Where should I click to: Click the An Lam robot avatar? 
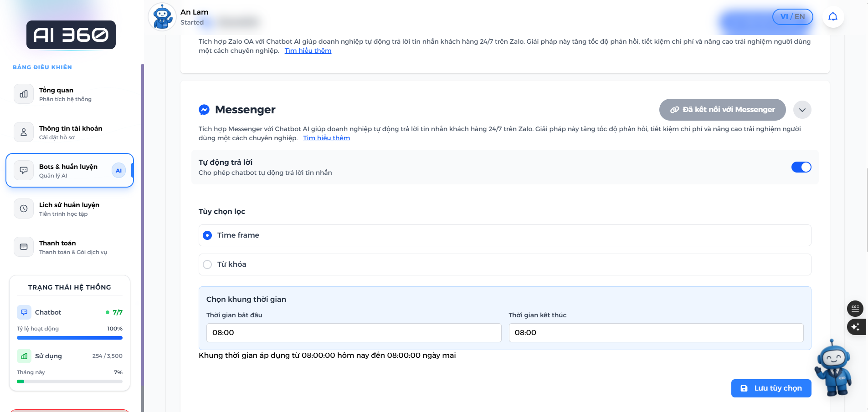click(162, 17)
